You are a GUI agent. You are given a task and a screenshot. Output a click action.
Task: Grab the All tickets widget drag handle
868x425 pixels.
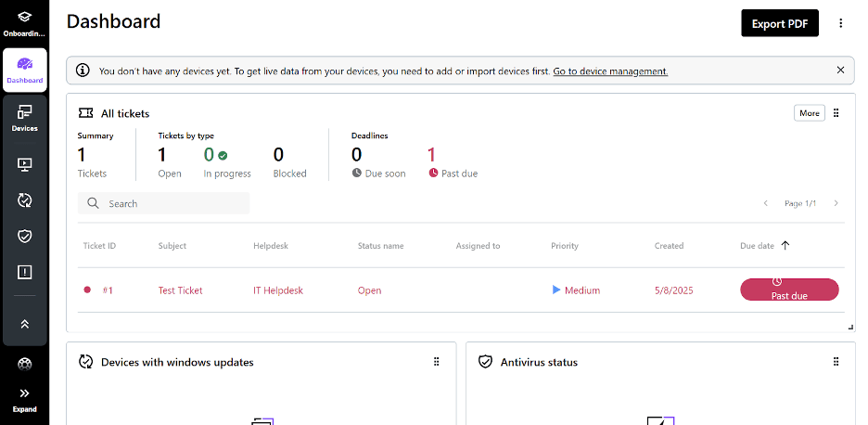(836, 113)
